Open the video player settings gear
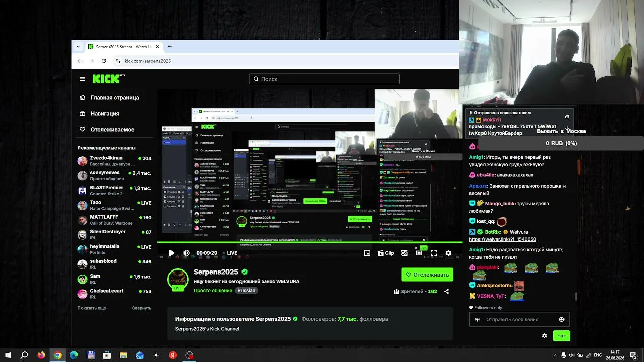 tap(448, 253)
